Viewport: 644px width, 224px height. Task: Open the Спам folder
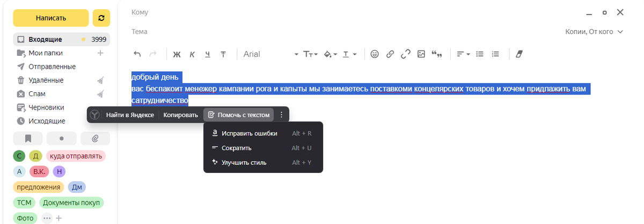37,94
